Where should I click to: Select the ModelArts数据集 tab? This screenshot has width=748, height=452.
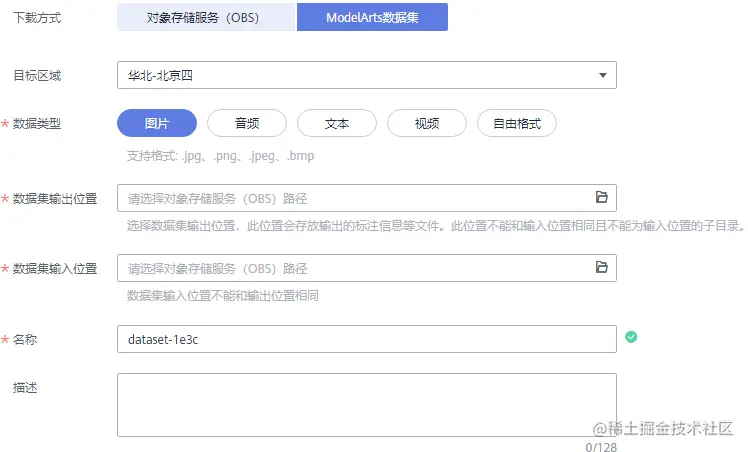pyautogui.click(x=372, y=17)
